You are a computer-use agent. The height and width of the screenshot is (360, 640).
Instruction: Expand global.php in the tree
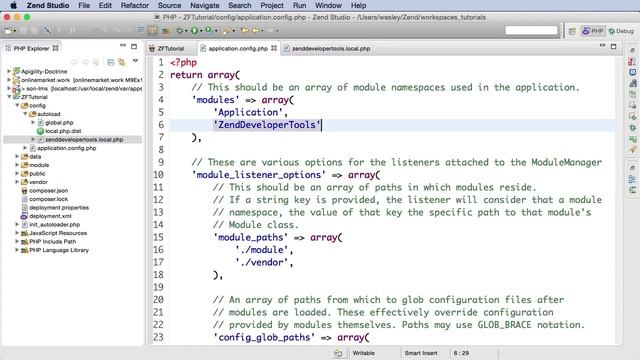(x=33, y=122)
